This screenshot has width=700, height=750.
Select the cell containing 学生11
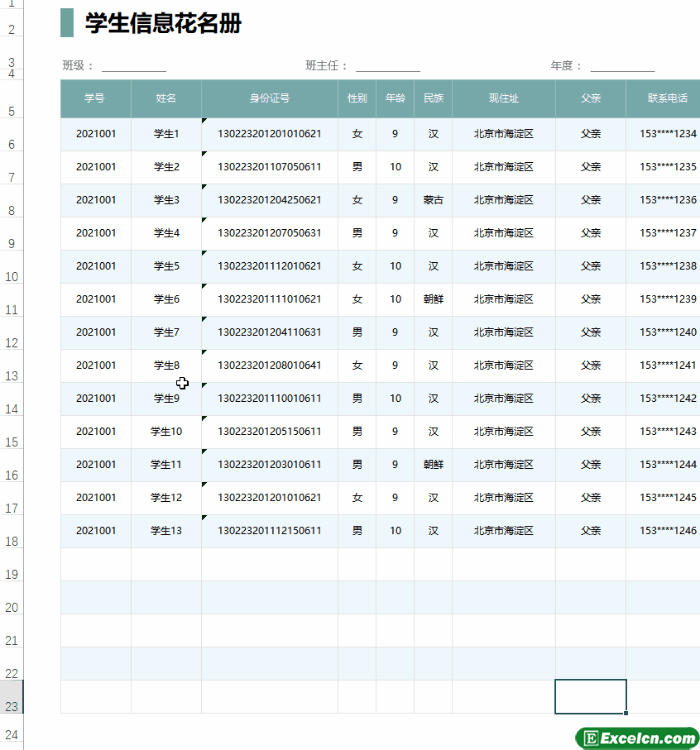[x=166, y=464]
